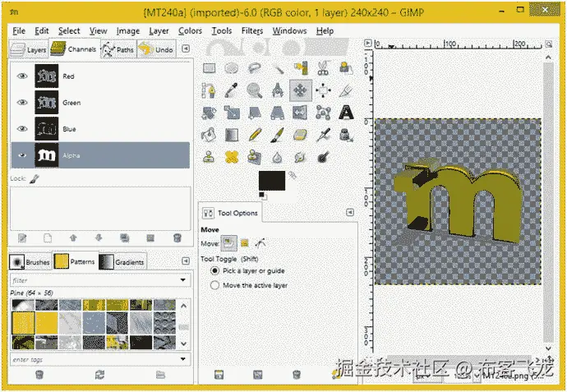Select the Paintbrush tool
This screenshot has height=392, width=567.
[x=278, y=136]
